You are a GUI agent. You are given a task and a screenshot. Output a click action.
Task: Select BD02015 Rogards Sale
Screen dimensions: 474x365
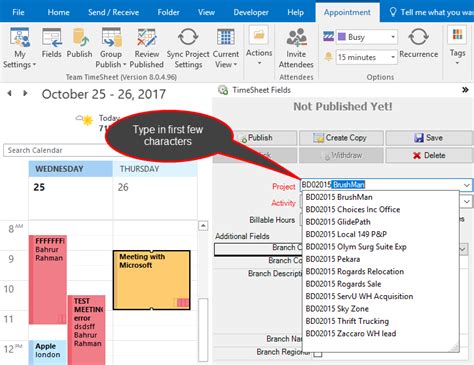point(380,284)
